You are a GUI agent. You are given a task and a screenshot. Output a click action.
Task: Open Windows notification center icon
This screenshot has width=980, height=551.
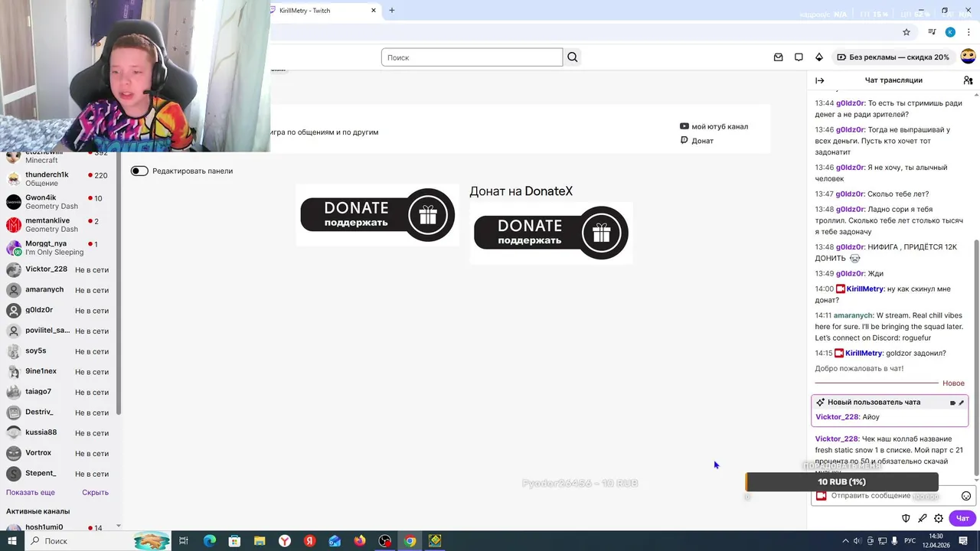963,541
